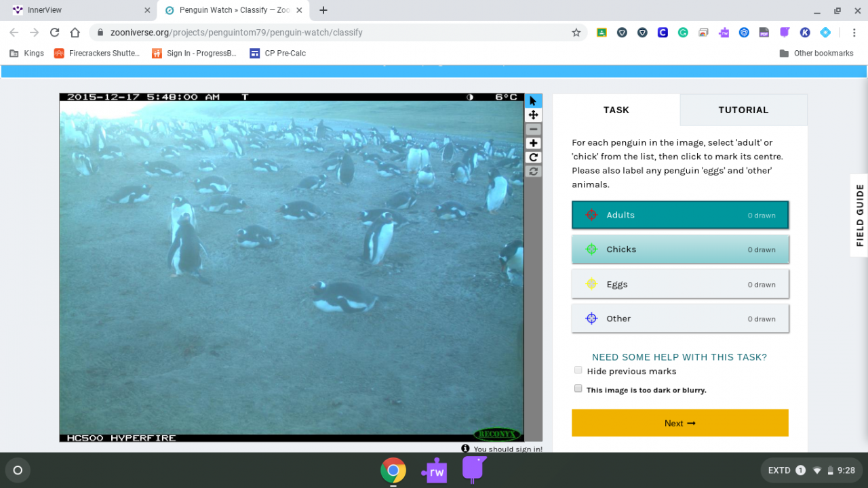Click the info icon beside 'You should sign in!'
Screen dimensions: 868x488
pos(465,449)
